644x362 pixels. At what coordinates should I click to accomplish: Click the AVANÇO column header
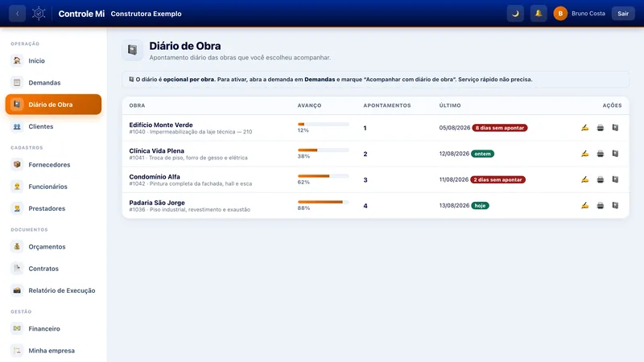[309, 105]
